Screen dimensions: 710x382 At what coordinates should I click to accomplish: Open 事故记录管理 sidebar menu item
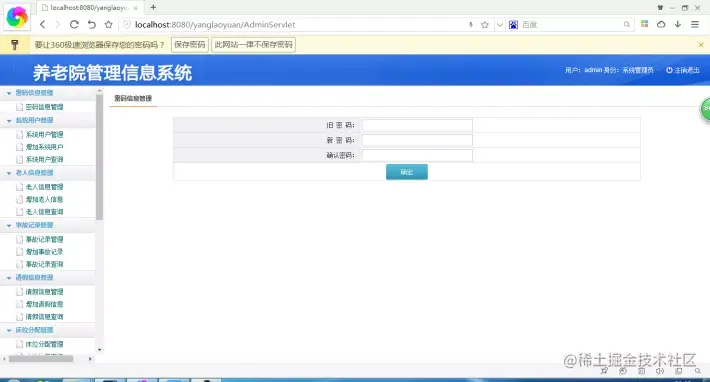[x=44, y=239]
